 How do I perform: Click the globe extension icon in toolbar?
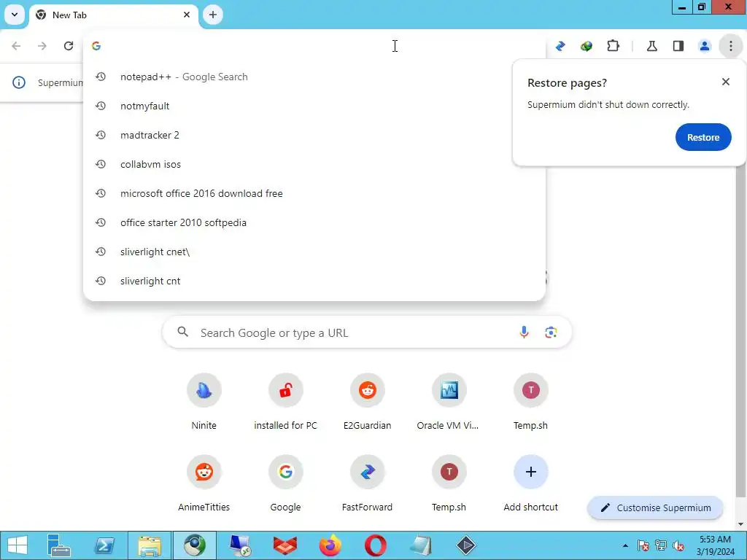click(587, 46)
